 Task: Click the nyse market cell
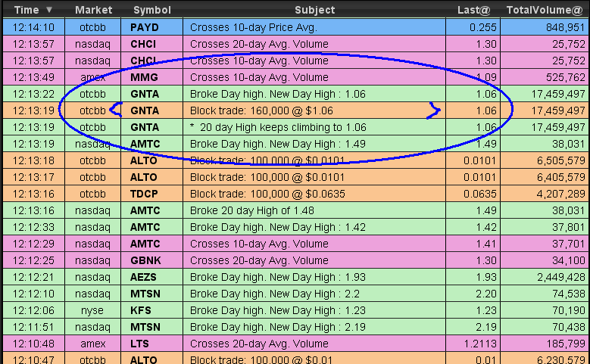tap(94, 310)
